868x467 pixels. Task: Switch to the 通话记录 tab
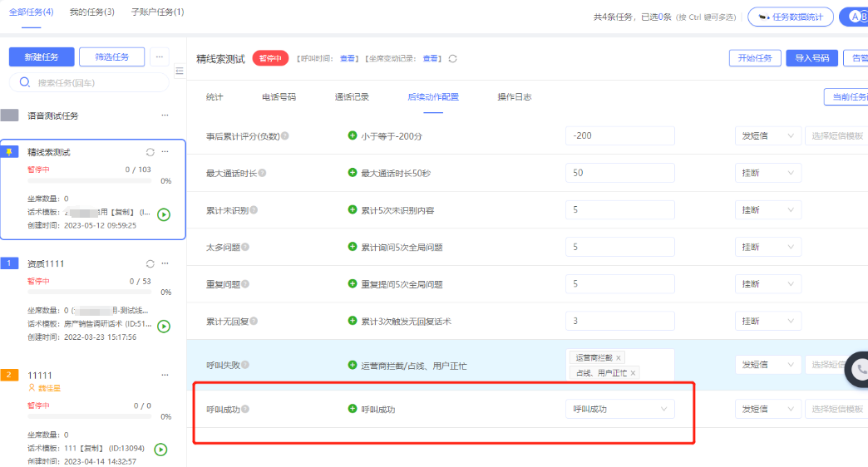coord(352,97)
